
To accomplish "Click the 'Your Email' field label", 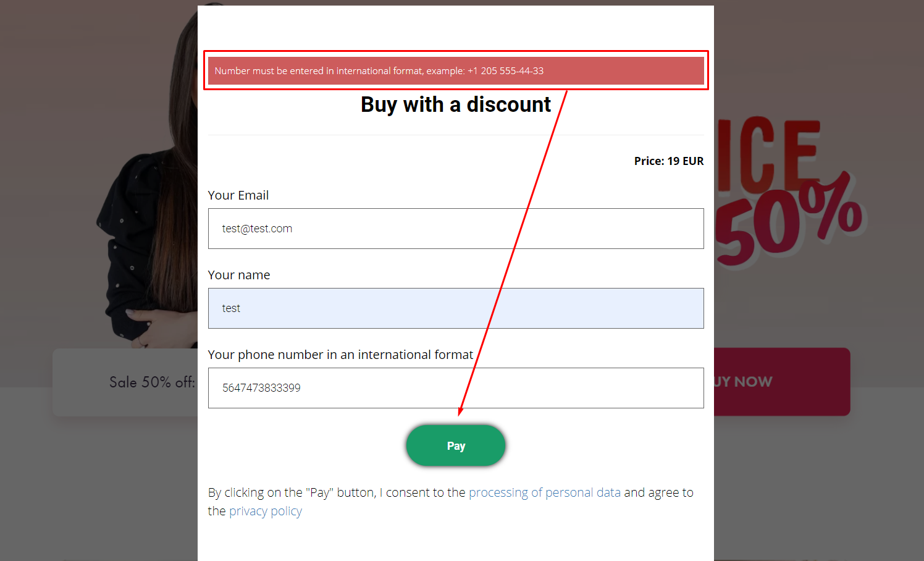I will pyautogui.click(x=238, y=195).
